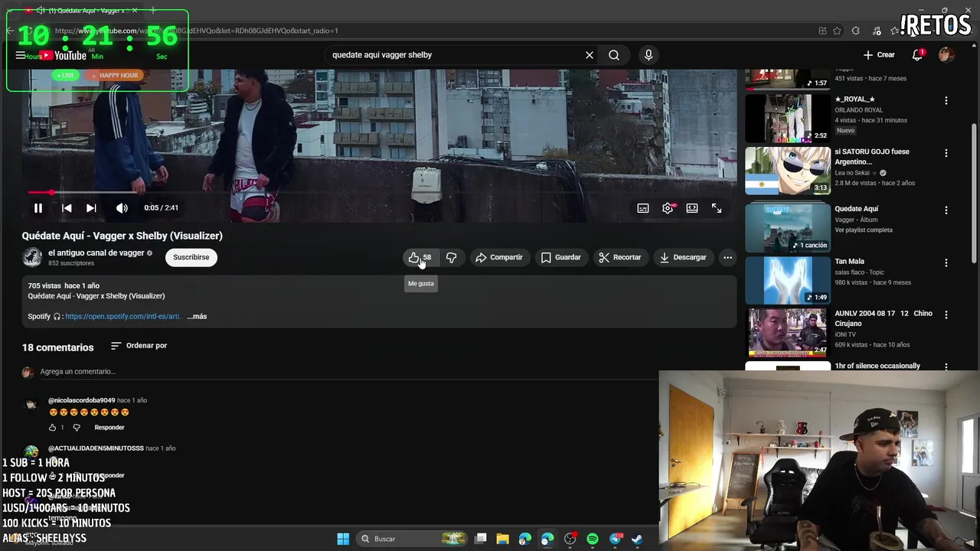Open the Windows Start menu
The width and height of the screenshot is (980, 551).
(343, 539)
